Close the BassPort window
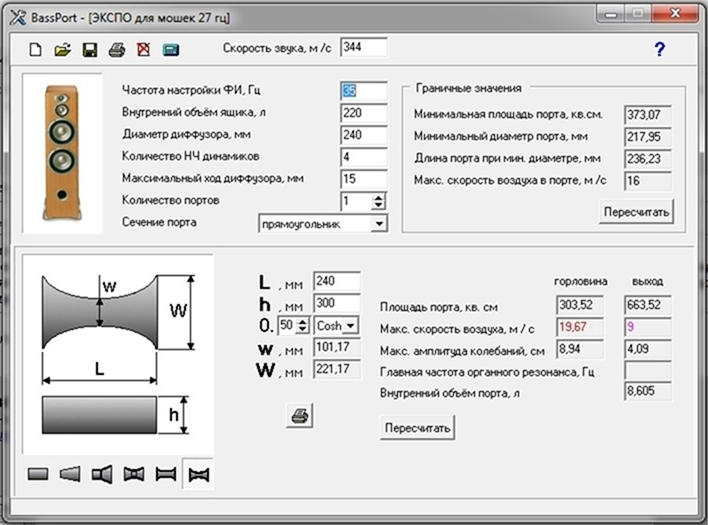708x525 pixels. pyautogui.click(x=675, y=14)
